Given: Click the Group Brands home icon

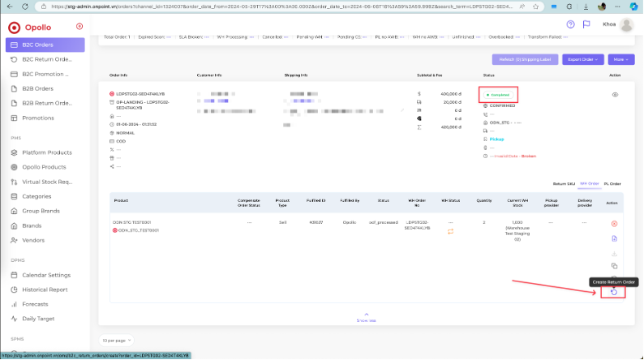Looking at the screenshot, I should click(14, 211).
